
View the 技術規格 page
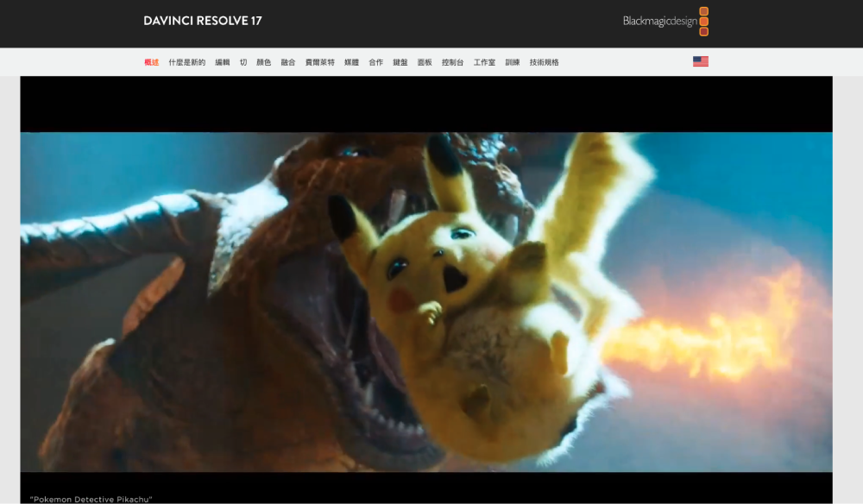544,62
